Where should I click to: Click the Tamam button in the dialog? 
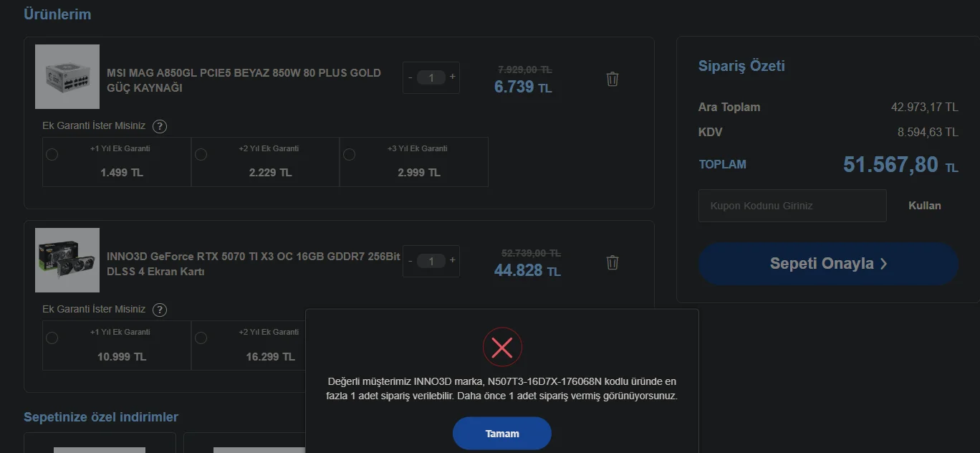click(502, 434)
